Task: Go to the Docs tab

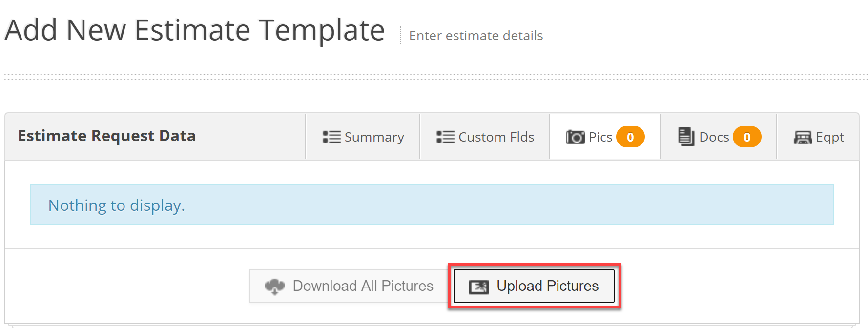Action: pos(718,137)
